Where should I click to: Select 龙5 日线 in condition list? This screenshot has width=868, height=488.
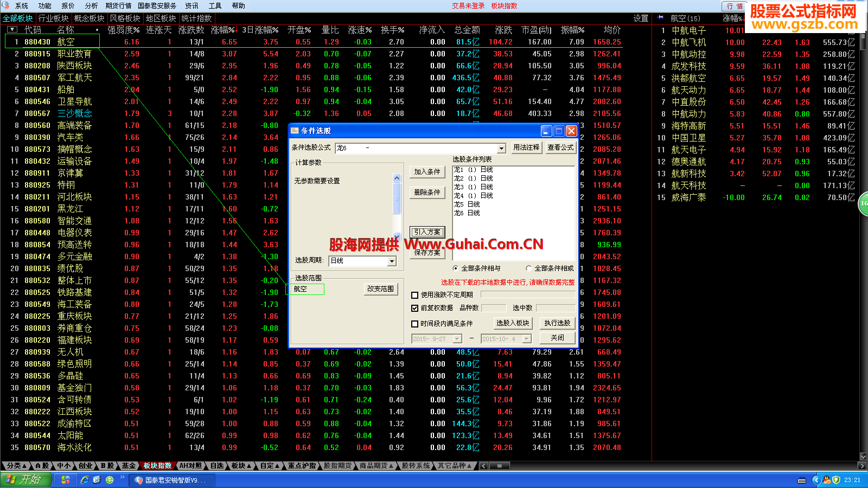point(467,204)
